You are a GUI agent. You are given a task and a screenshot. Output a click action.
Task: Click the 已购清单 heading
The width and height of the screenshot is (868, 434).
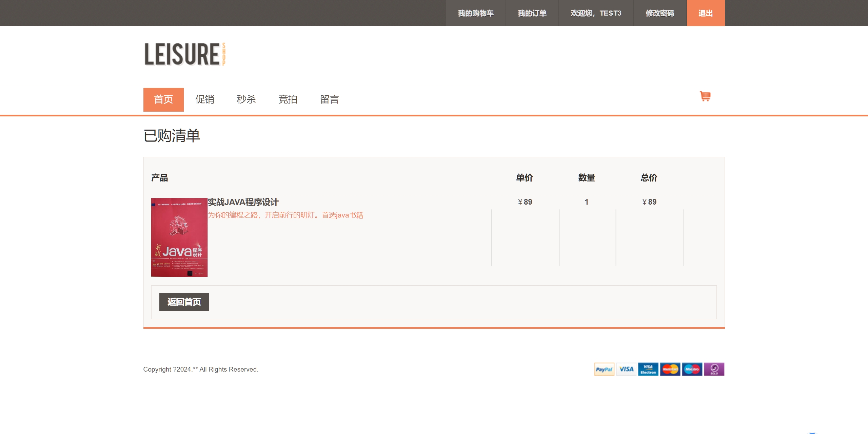click(172, 136)
